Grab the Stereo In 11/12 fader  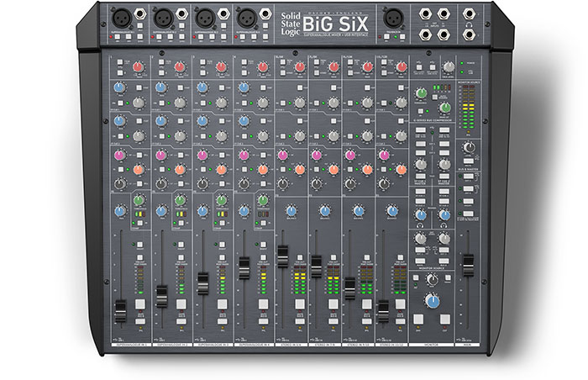pos(383,311)
